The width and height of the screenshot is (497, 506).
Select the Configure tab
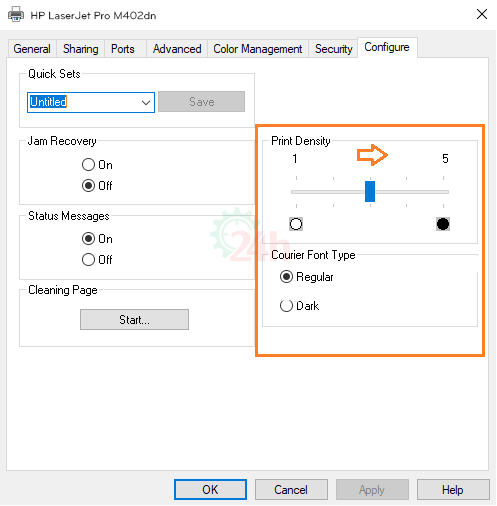click(387, 47)
